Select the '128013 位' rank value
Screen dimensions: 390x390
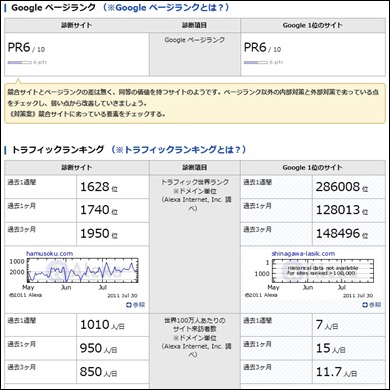[342, 210]
